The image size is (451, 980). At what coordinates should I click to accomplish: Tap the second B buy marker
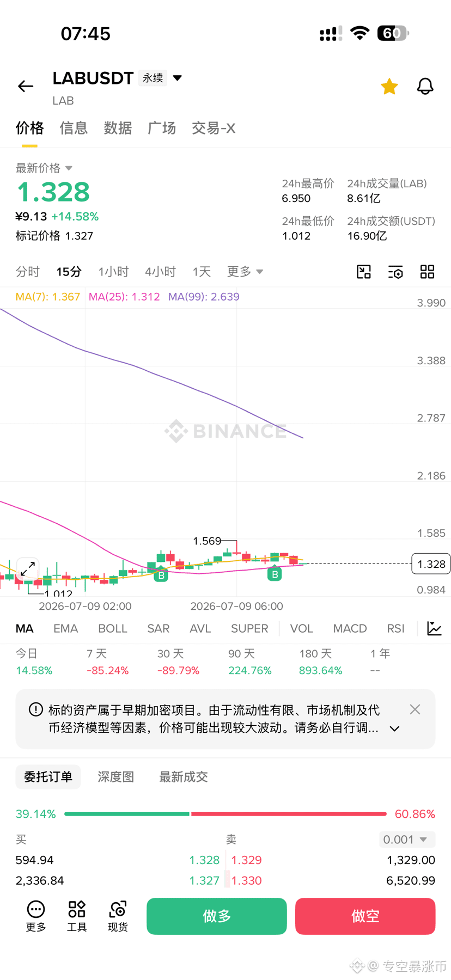point(275,574)
